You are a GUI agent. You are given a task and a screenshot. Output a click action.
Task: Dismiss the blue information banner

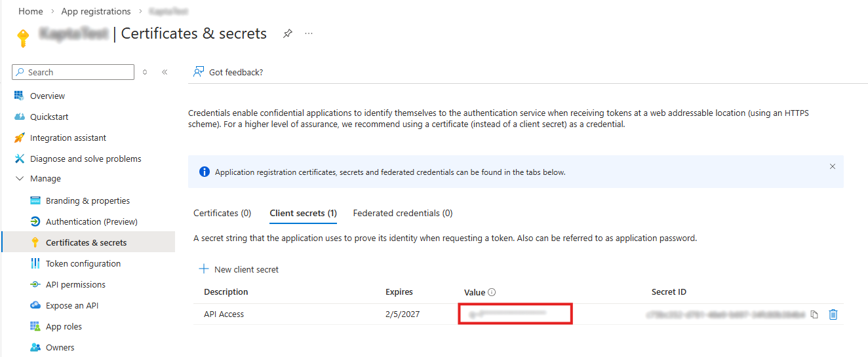[x=833, y=166]
